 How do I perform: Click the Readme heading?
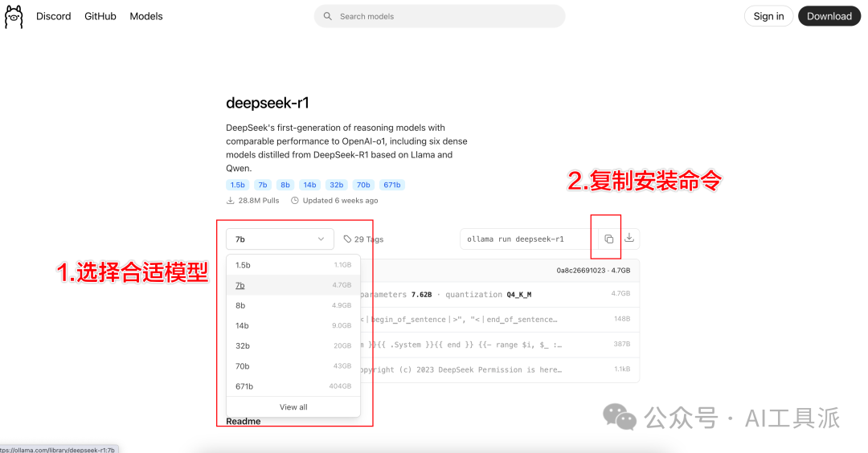pos(243,422)
